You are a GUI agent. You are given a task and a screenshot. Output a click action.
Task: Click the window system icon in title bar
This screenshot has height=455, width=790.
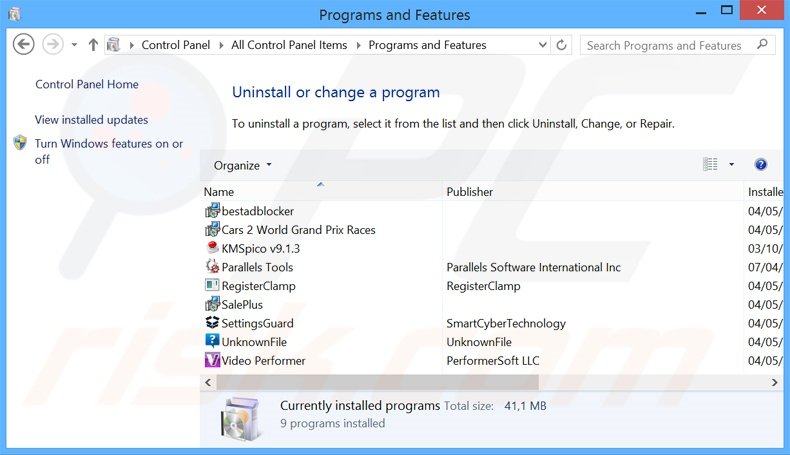(14, 14)
